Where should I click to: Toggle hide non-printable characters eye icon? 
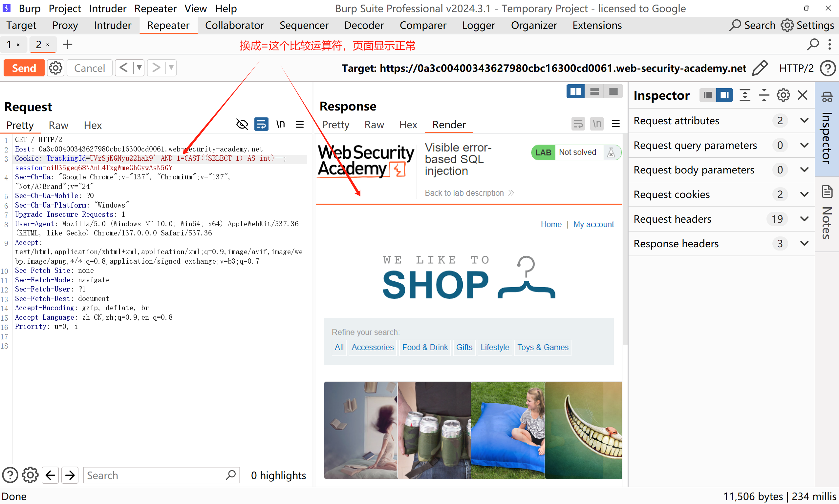click(242, 124)
